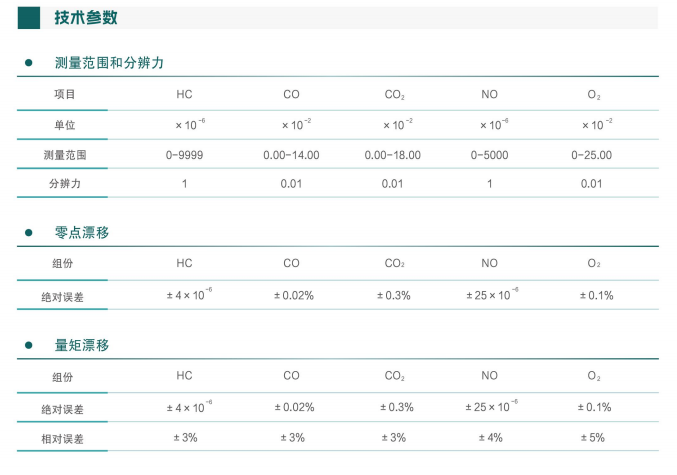The height and width of the screenshot is (475, 677).
Task: Select the 0-9999 HC range value
Action: click(185, 155)
